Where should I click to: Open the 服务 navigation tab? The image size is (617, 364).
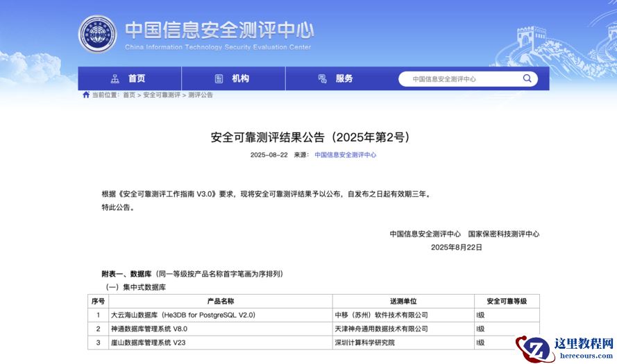click(337, 78)
